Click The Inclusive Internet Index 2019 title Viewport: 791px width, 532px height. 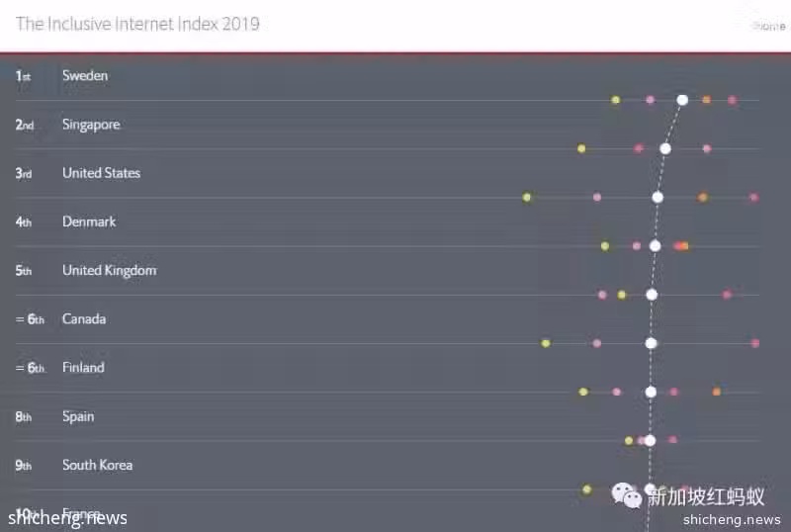click(x=137, y=24)
